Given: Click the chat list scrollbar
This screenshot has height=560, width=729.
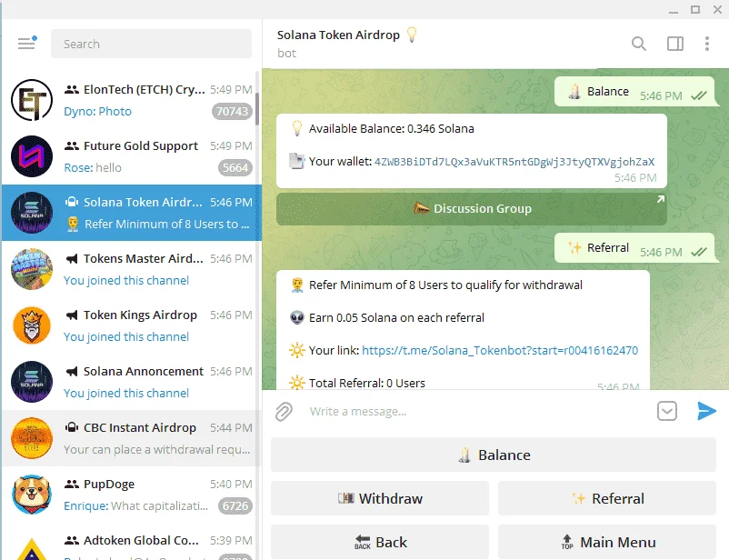Looking at the screenshot, I should pos(257,109).
